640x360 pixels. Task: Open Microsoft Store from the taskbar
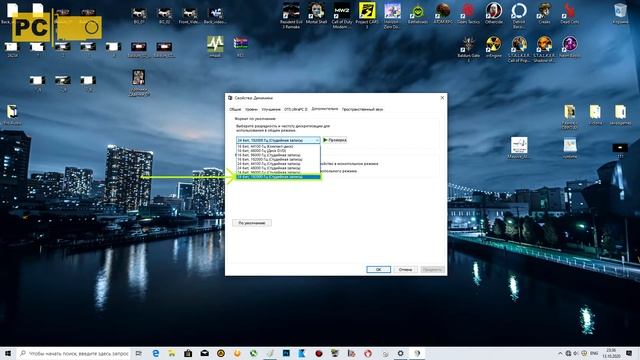point(188,353)
